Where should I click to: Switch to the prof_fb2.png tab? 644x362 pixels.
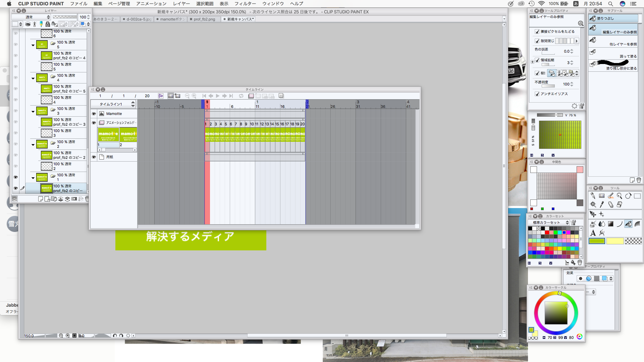pos(204,19)
